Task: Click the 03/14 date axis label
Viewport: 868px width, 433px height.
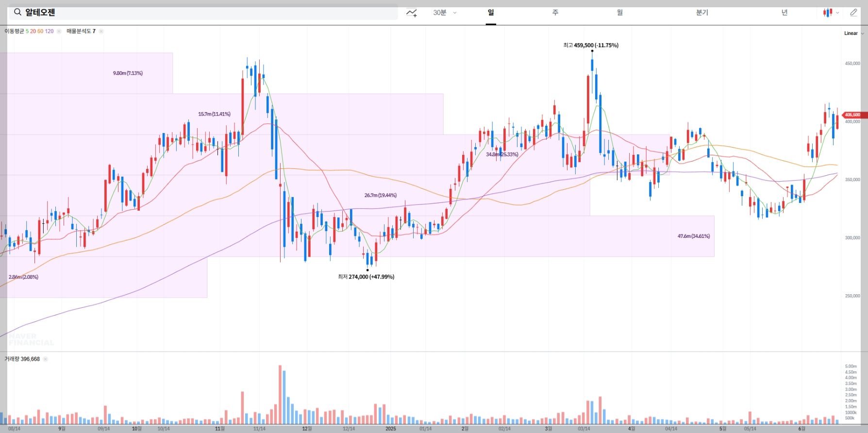Action: coord(584,429)
